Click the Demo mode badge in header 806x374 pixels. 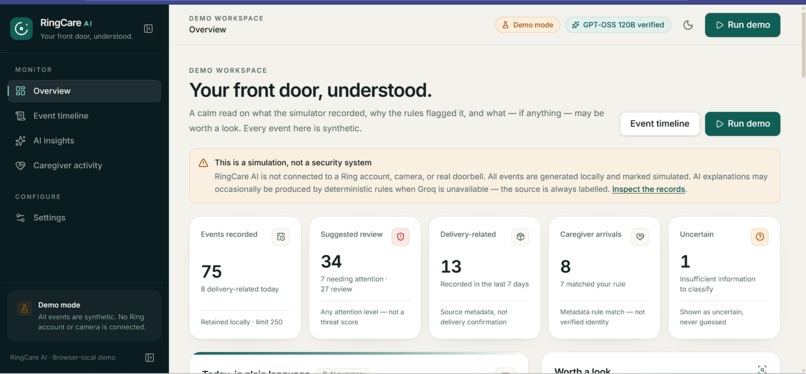527,25
